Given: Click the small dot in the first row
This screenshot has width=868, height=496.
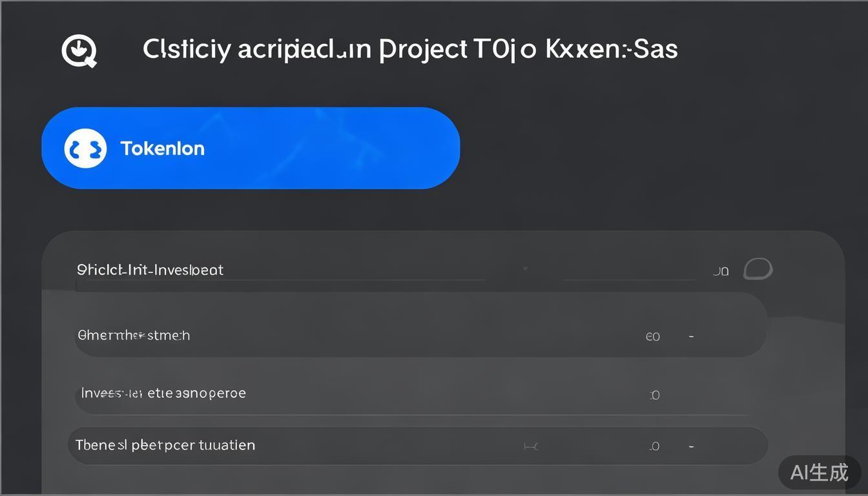Looking at the screenshot, I should (525, 267).
